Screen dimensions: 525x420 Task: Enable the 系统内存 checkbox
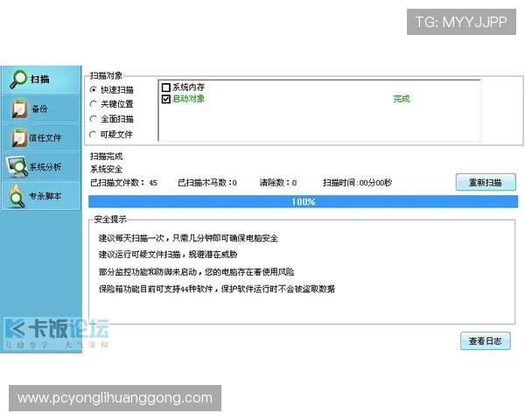pyautogui.click(x=166, y=87)
